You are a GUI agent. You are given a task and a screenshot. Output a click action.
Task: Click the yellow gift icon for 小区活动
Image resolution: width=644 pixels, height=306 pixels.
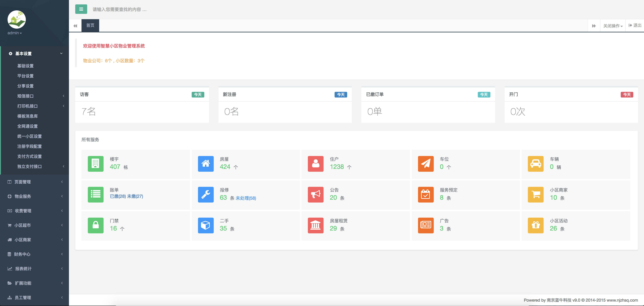point(536,225)
